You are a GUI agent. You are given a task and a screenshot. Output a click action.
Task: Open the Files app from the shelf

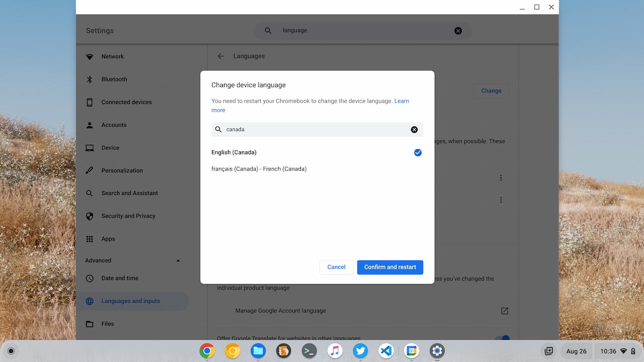pyautogui.click(x=258, y=351)
